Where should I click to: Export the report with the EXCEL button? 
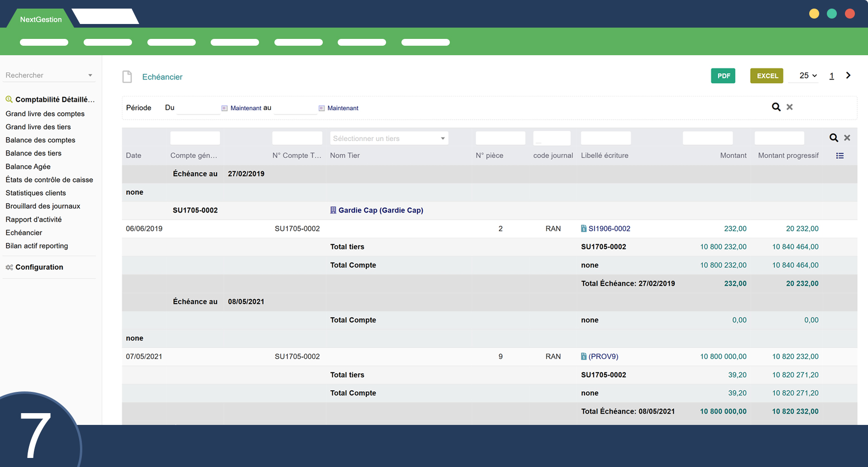(767, 76)
